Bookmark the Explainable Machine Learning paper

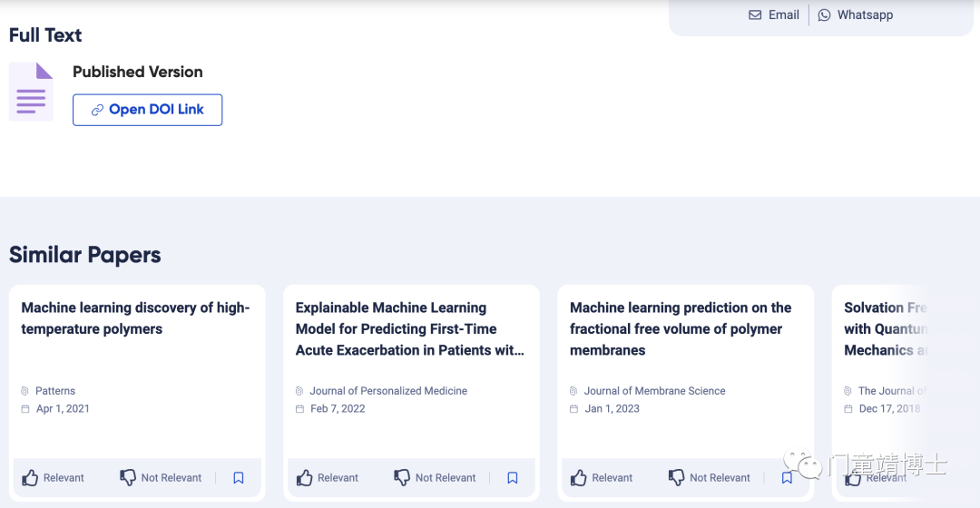point(513,478)
